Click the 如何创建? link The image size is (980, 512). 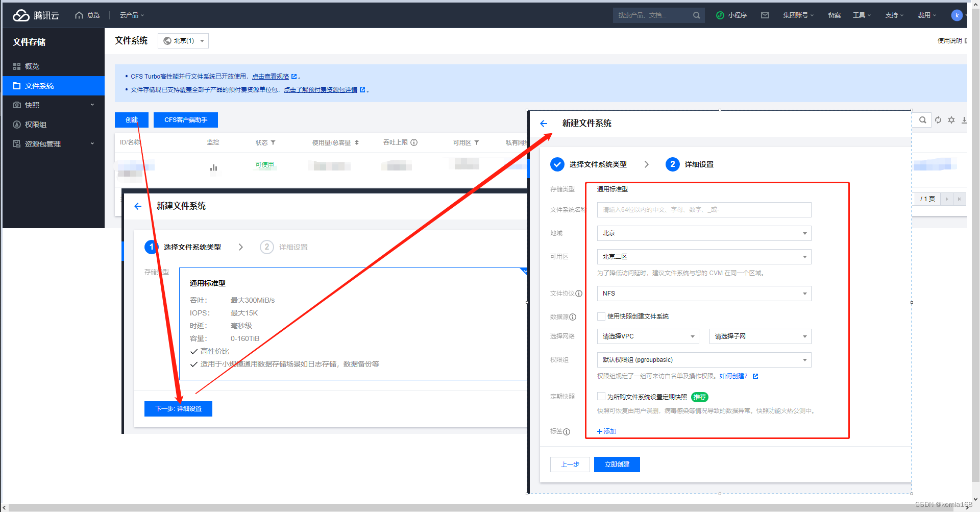coord(733,376)
